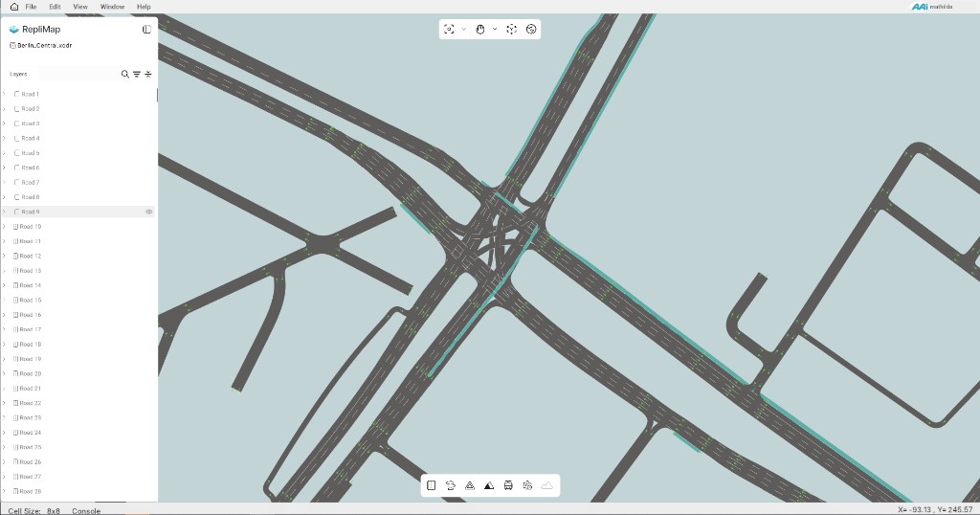Expand the Road 5 layer
The height and width of the screenshot is (515, 980).
[4, 153]
